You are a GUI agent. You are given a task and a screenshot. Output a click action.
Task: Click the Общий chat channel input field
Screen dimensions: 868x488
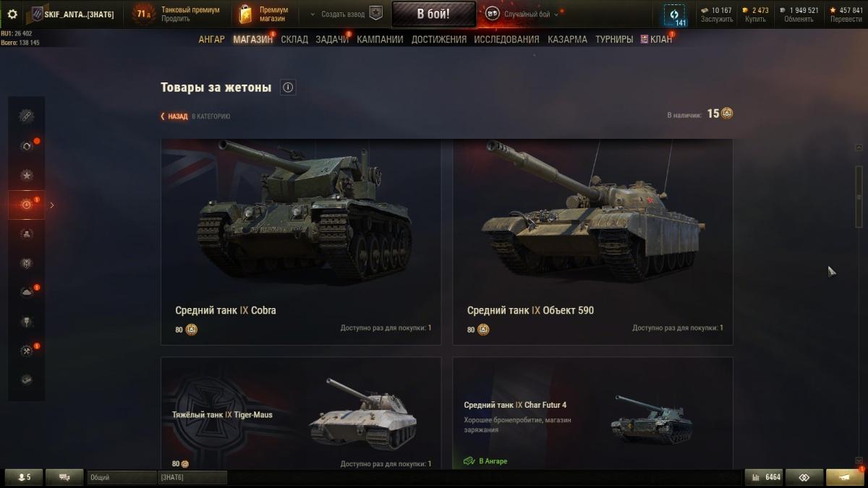pyautogui.click(x=122, y=477)
